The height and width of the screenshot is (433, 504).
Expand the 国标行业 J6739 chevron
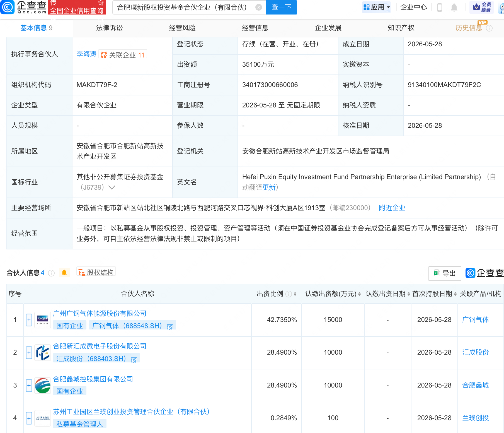(112, 187)
